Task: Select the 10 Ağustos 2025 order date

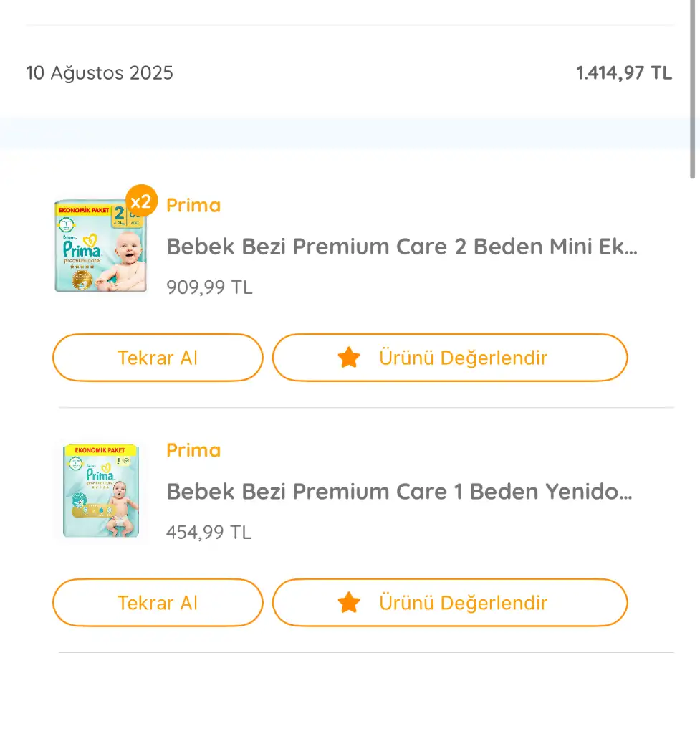Action: pyautogui.click(x=100, y=73)
